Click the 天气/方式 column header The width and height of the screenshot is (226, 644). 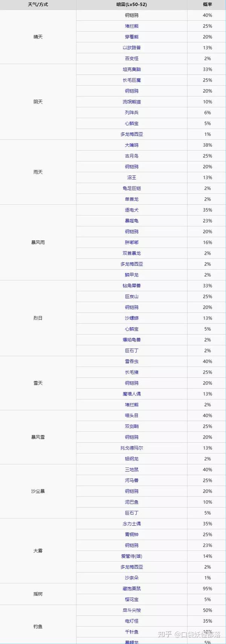tap(38, 5)
